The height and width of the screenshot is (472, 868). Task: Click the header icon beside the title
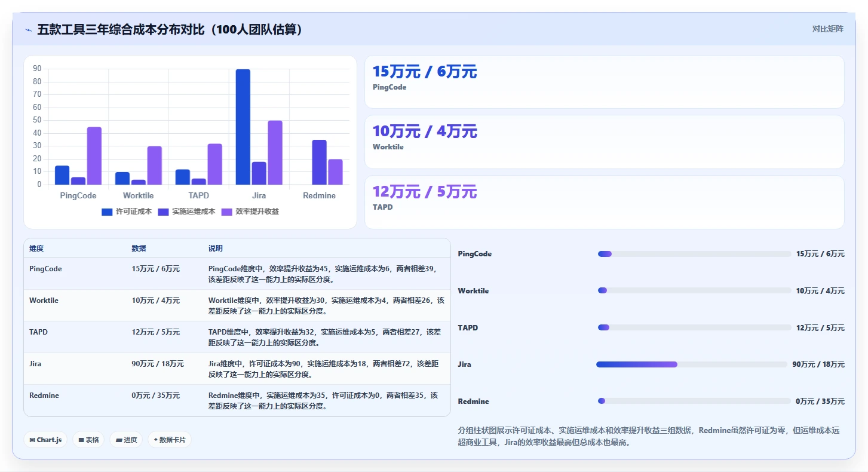(x=29, y=30)
